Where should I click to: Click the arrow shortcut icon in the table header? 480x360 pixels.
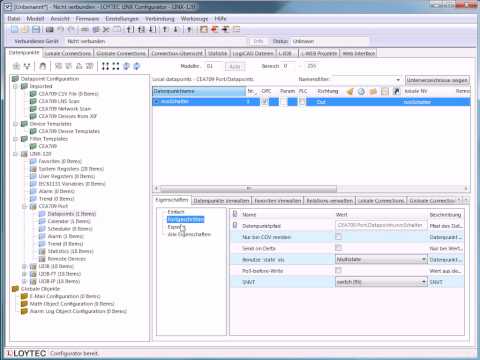coord(396,91)
